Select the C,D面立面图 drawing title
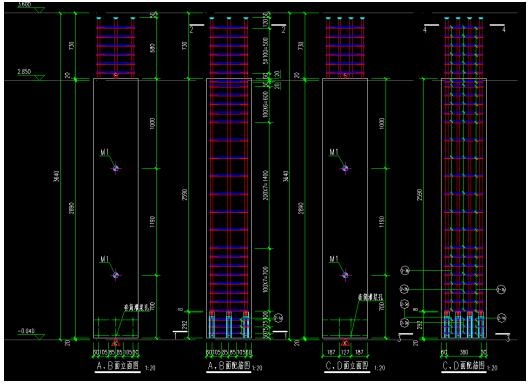This screenshot has height=384, width=529. point(346,366)
